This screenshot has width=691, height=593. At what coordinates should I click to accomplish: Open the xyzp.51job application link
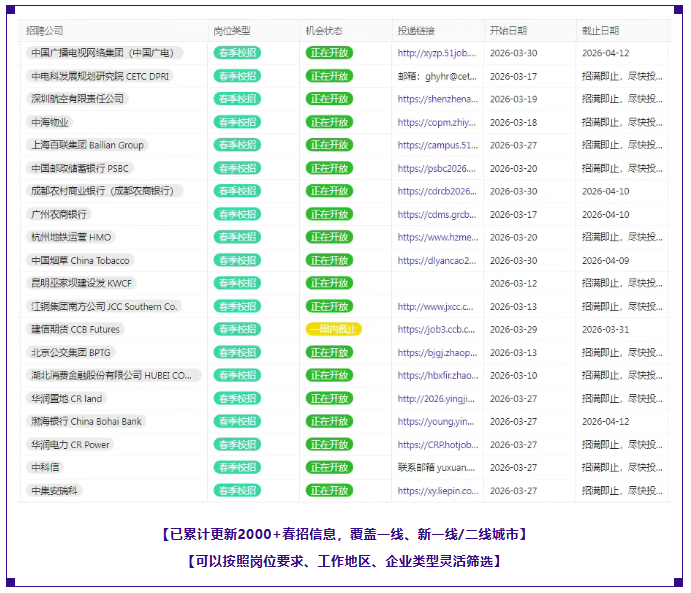(x=437, y=53)
